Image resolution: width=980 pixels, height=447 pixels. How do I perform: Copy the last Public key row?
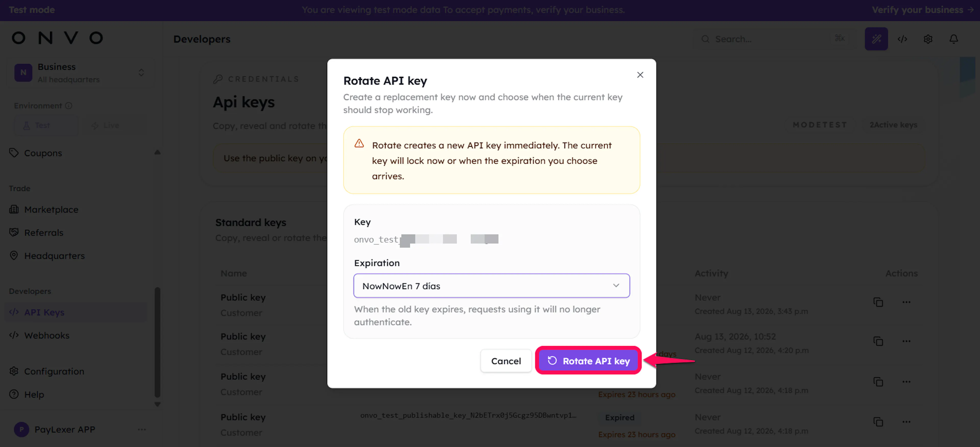point(878,421)
